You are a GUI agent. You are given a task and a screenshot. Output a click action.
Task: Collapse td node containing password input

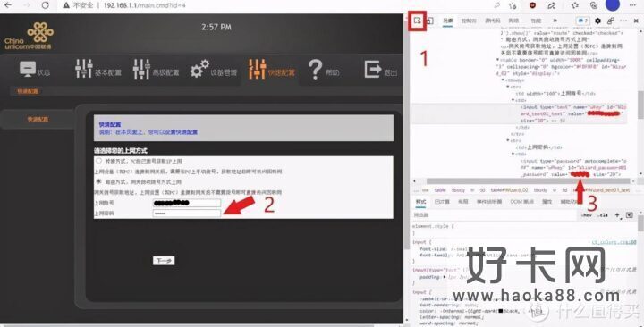click(x=513, y=154)
